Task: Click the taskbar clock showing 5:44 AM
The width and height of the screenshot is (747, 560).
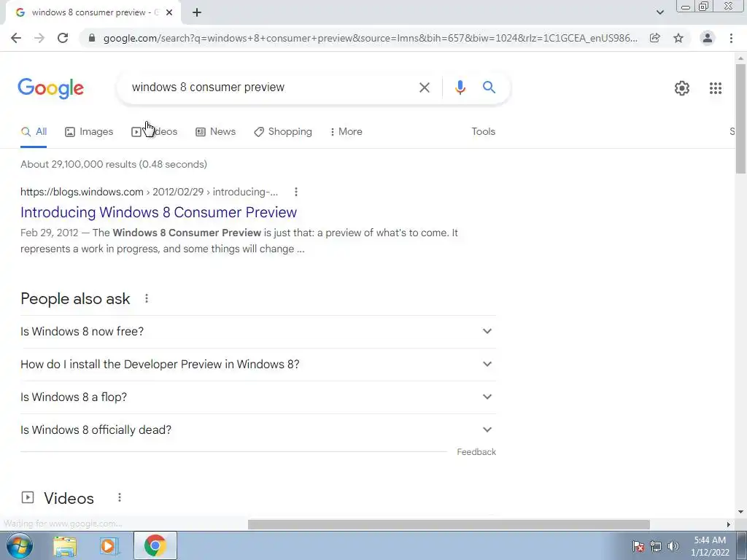Action: [710, 546]
